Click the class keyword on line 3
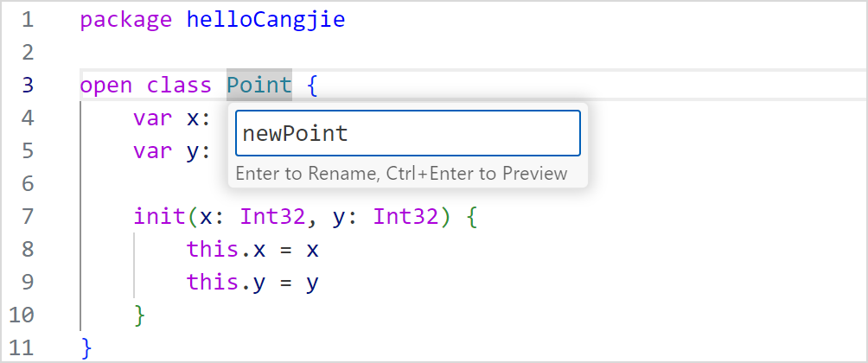This screenshot has width=868, height=363. click(x=179, y=86)
